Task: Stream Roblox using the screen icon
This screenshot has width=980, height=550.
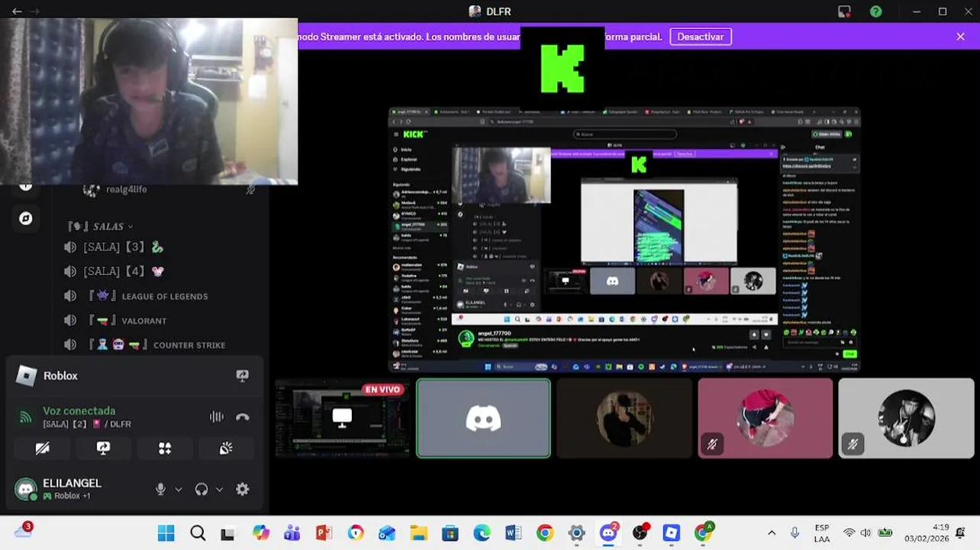Action: pyautogui.click(x=243, y=376)
